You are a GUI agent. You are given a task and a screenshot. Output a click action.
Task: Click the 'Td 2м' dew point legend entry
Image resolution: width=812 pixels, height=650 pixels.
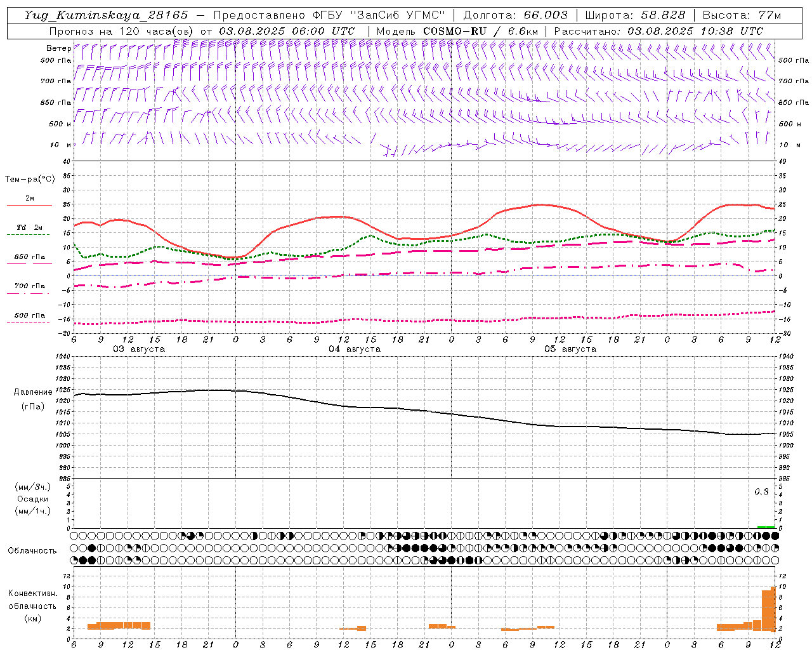point(30,227)
